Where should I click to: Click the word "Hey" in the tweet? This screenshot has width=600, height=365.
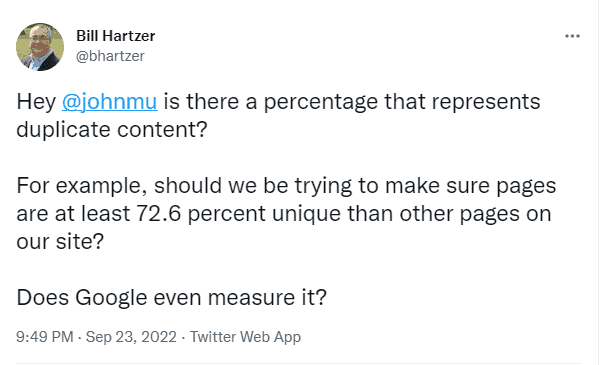click(36, 102)
